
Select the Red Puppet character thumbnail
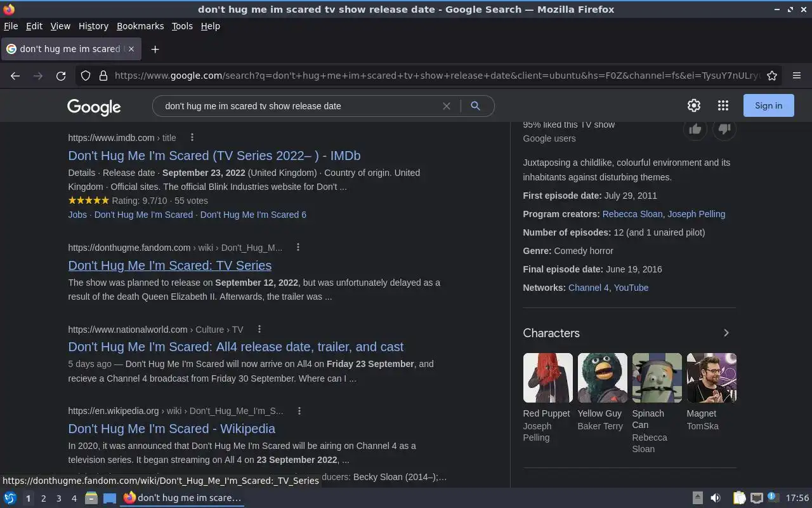(547, 378)
